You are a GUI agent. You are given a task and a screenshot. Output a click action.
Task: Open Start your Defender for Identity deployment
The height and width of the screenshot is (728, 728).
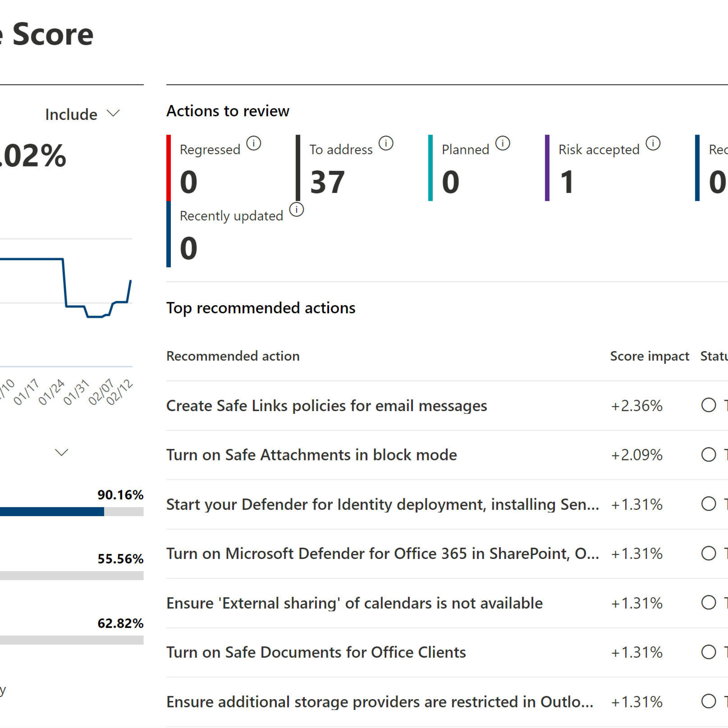(x=382, y=505)
